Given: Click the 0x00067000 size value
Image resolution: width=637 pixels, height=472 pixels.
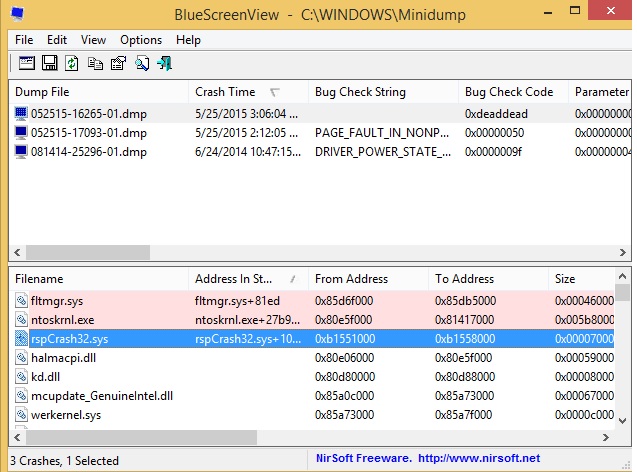Looking at the screenshot, I should tap(584, 396).
